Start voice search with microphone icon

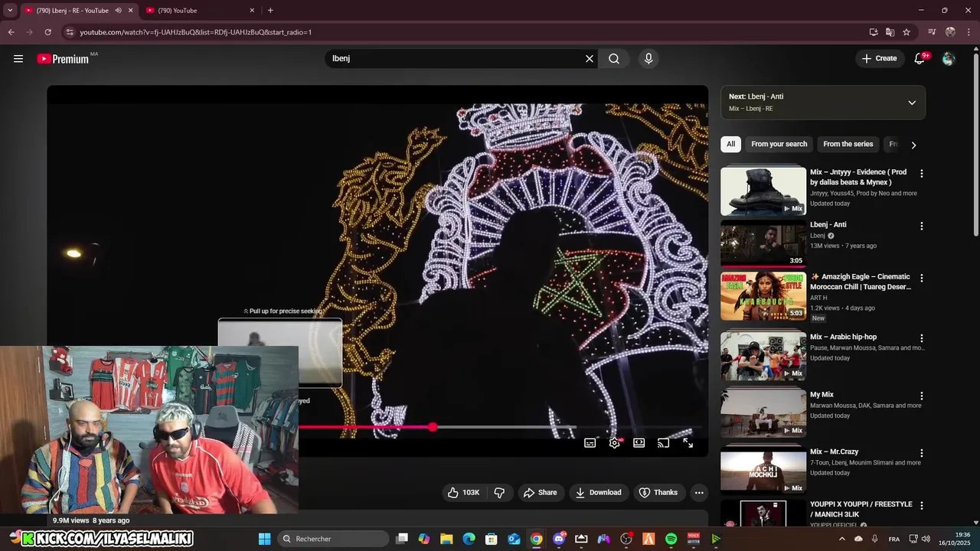(x=648, y=58)
